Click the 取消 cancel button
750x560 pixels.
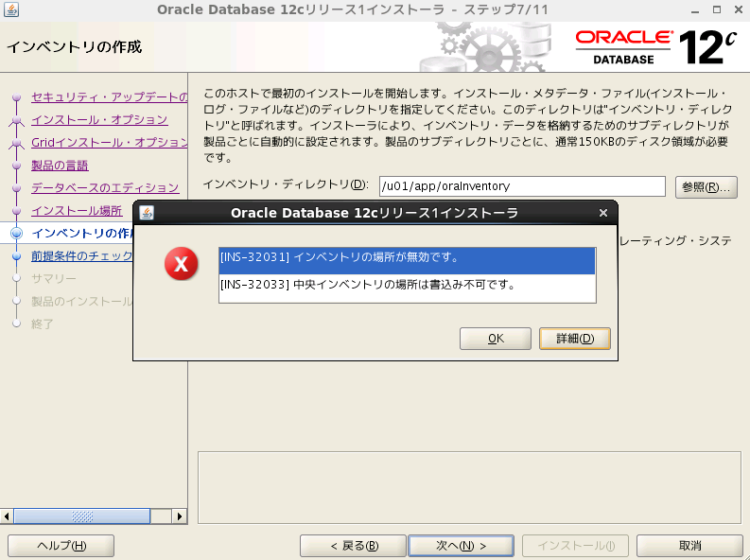pos(689,546)
